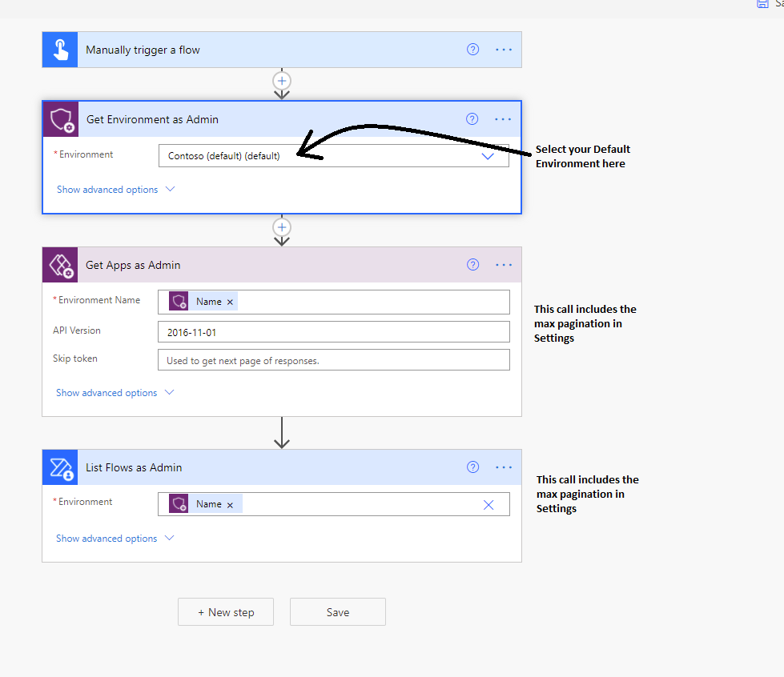This screenshot has width=784, height=677.
Task: Remove the Name token in List Flows environment
Action: coord(231,504)
